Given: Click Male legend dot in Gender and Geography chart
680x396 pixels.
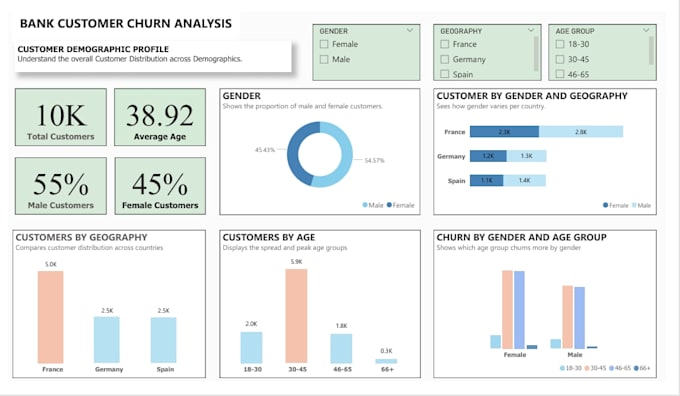Looking at the screenshot, I should pos(634,205).
